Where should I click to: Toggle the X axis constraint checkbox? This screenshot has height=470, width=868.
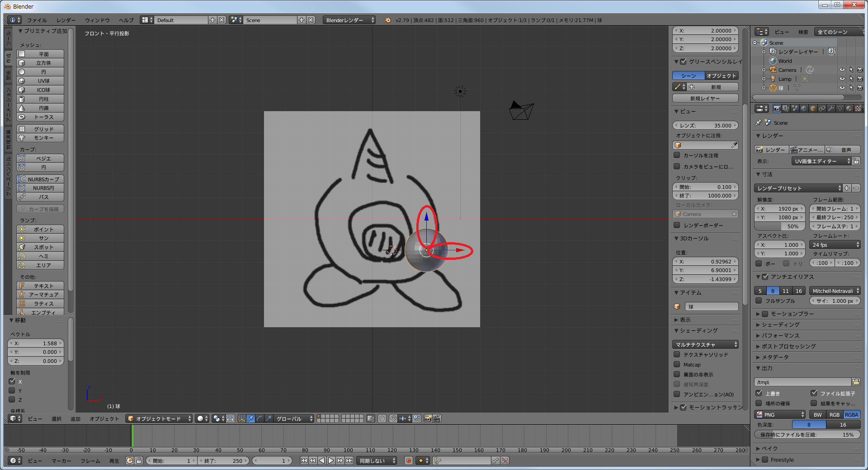(12, 381)
